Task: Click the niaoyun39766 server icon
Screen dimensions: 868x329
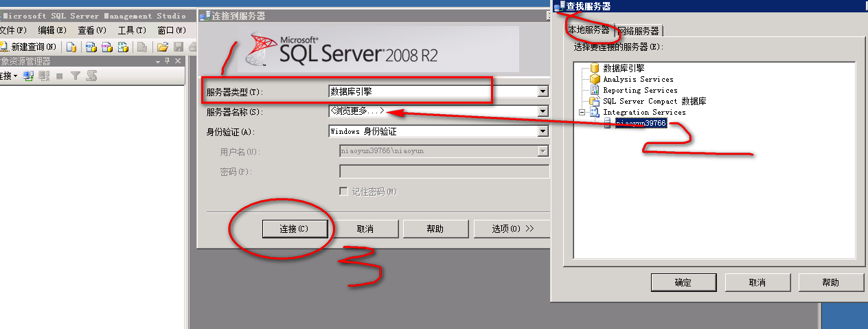Action: 607,123
